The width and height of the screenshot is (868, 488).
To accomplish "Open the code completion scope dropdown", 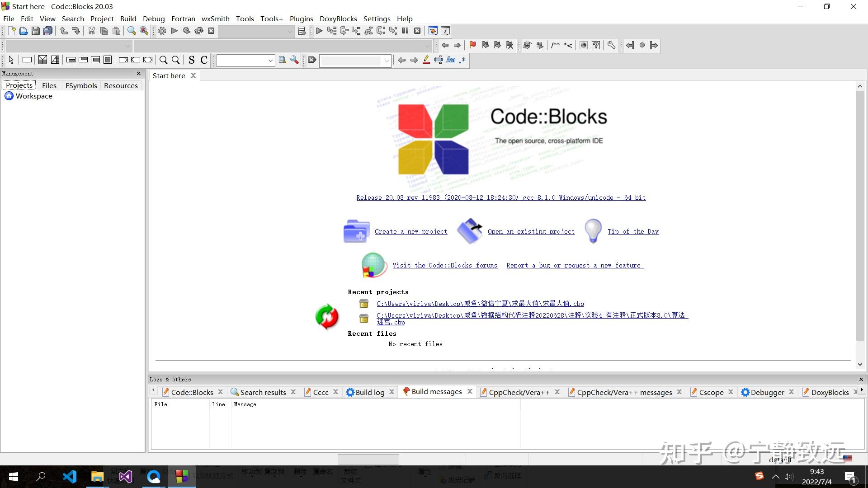I will (x=127, y=46).
